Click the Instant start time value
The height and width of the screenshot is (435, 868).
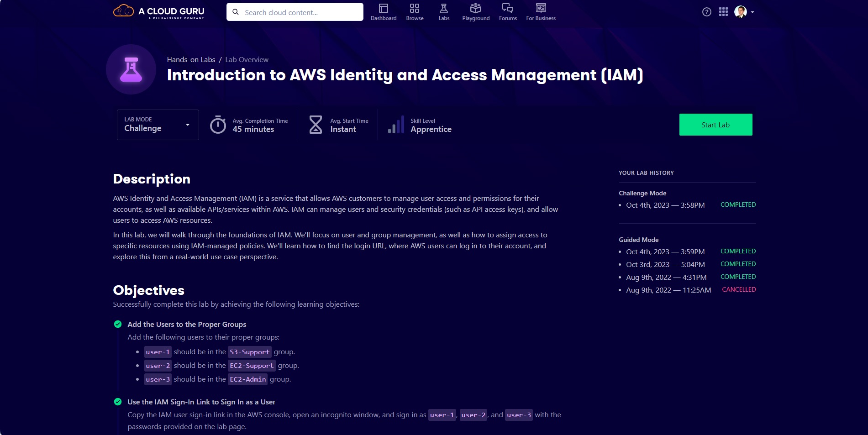[343, 129]
